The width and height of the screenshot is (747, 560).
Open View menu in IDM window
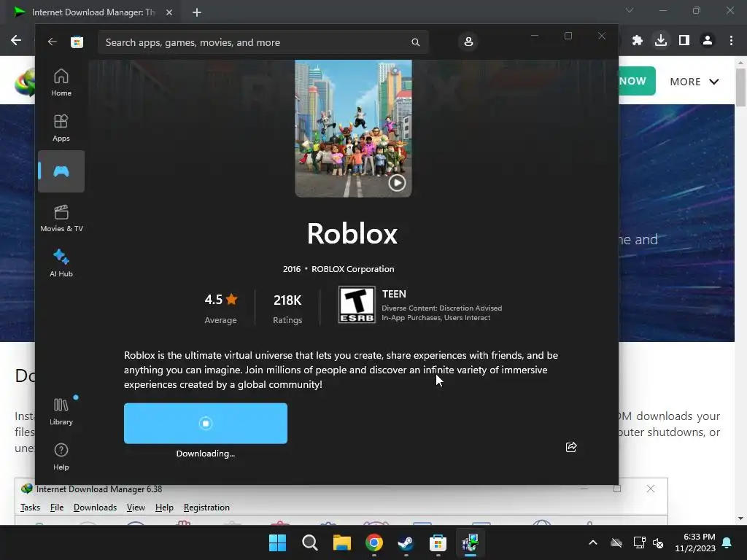click(x=136, y=507)
